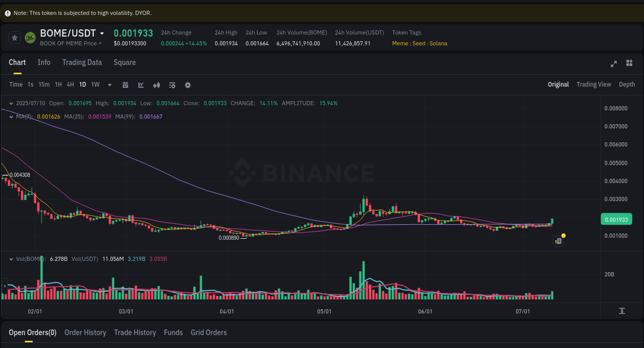This screenshot has width=644, height=348.
Task: Switch to the 1W timeframe
Action: [x=95, y=85]
